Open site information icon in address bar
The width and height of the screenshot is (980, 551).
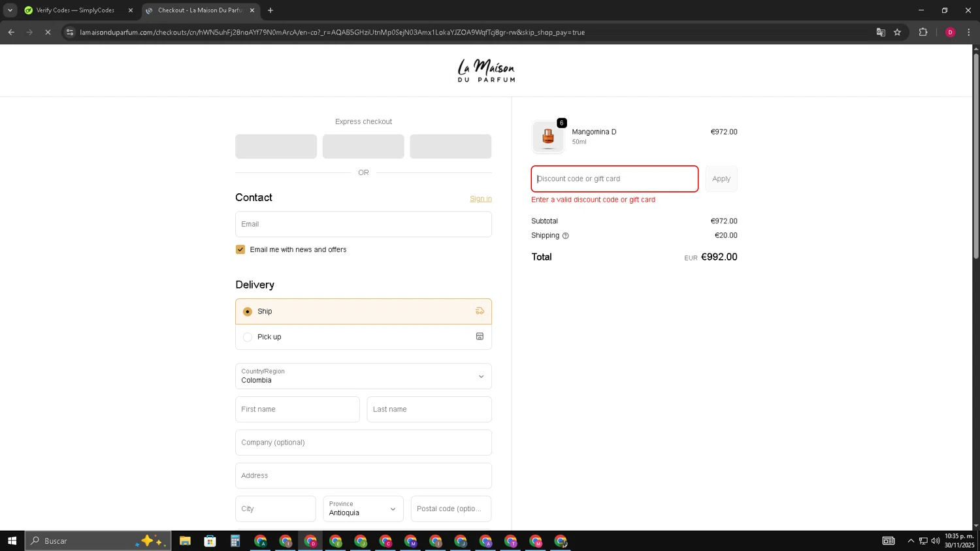pos(70,32)
